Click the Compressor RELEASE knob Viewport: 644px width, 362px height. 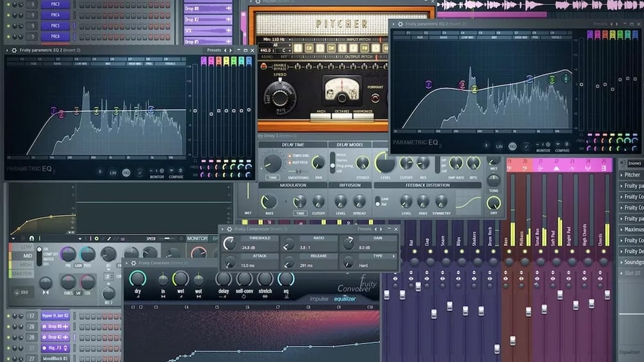289,262
